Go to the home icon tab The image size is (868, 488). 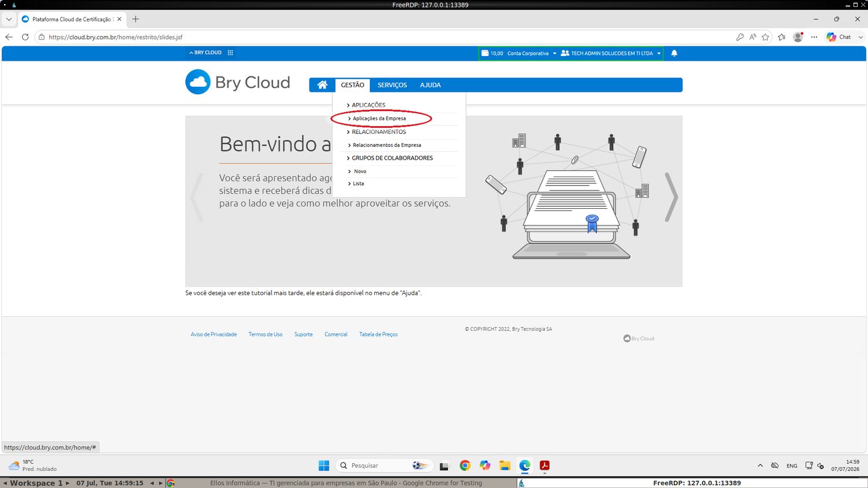(x=322, y=85)
